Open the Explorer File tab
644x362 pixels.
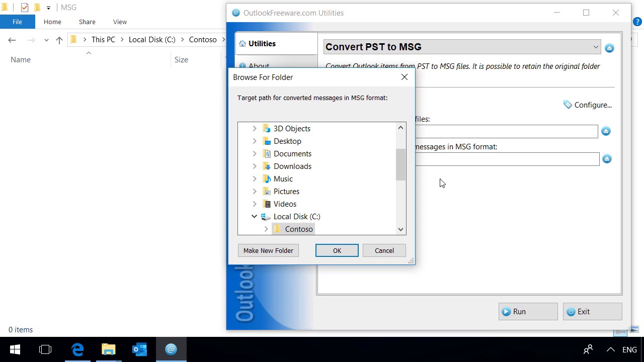tap(17, 22)
